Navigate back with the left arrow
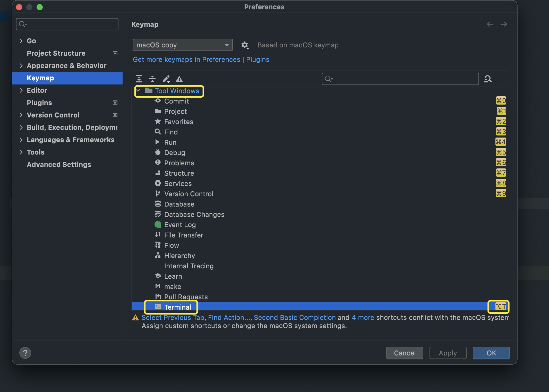This screenshot has width=549, height=392. (490, 24)
